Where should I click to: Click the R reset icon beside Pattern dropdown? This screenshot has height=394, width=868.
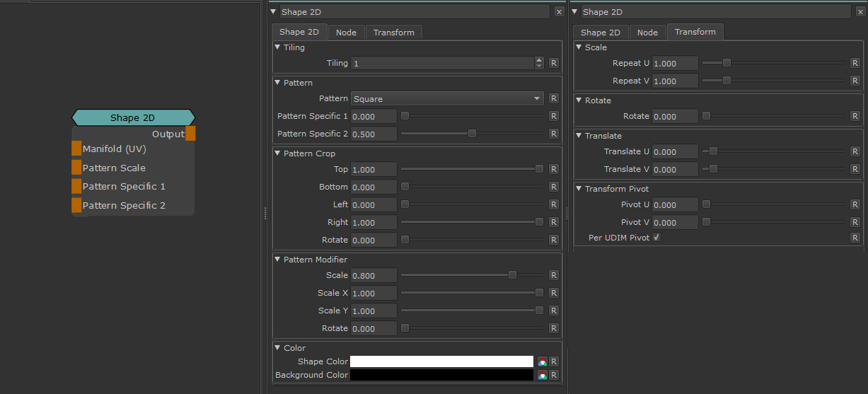[554, 98]
